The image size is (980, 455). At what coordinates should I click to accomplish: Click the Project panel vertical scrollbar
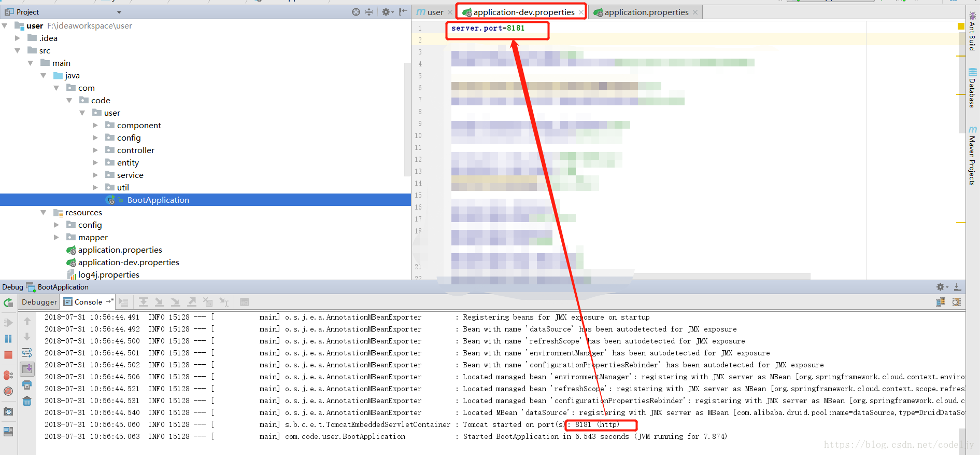[407, 119]
